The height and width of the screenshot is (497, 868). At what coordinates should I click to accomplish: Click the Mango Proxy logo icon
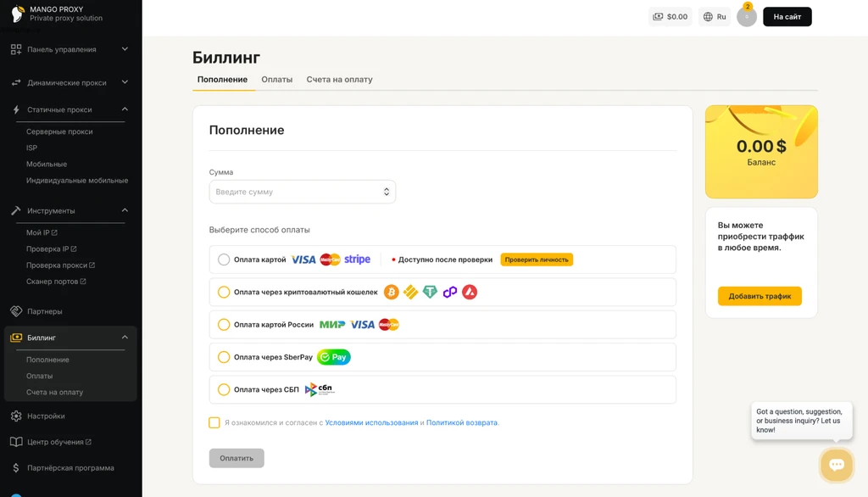coord(18,14)
